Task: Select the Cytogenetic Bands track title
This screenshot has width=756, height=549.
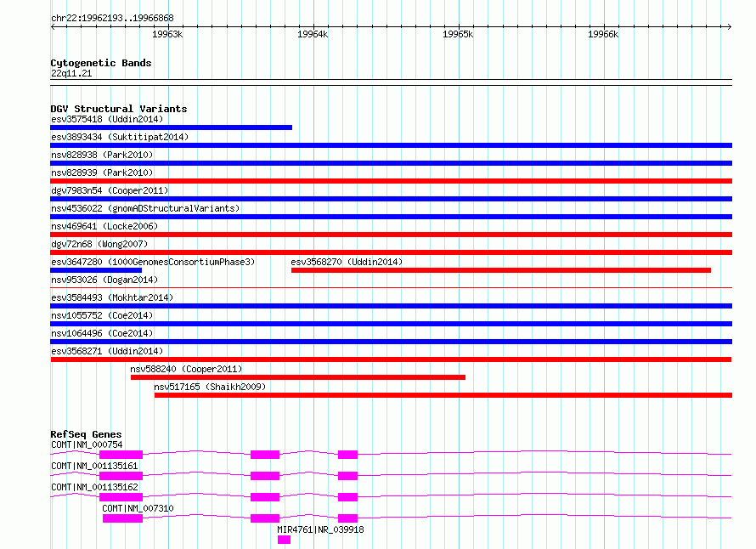Action: point(101,63)
